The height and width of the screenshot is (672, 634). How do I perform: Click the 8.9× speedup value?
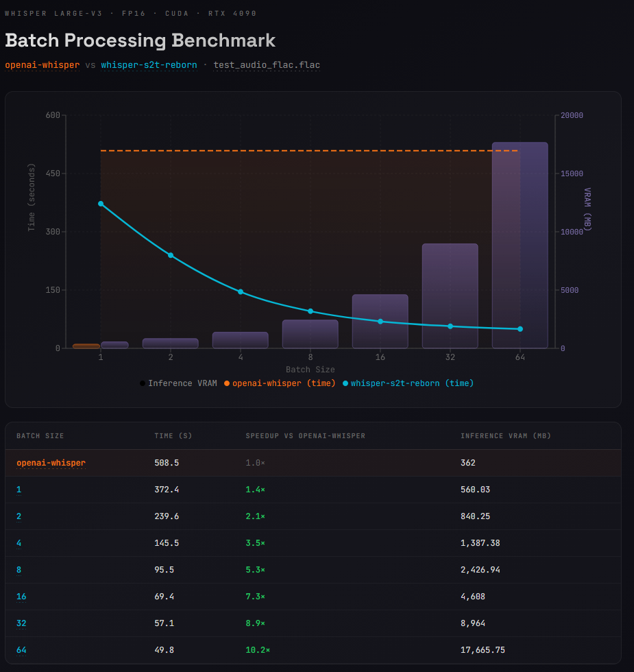click(x=255, y=623)
